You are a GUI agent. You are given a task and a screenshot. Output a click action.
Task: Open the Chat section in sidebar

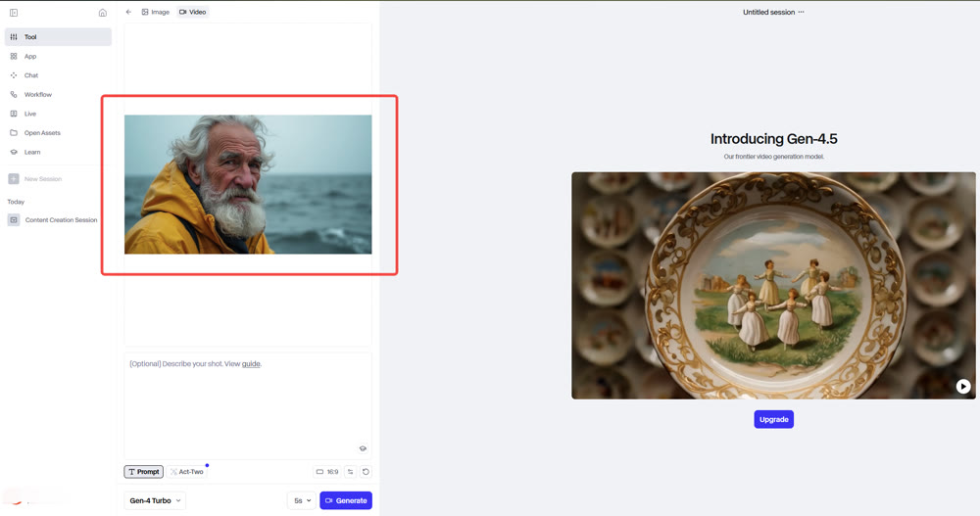click(x=31, y=75)
